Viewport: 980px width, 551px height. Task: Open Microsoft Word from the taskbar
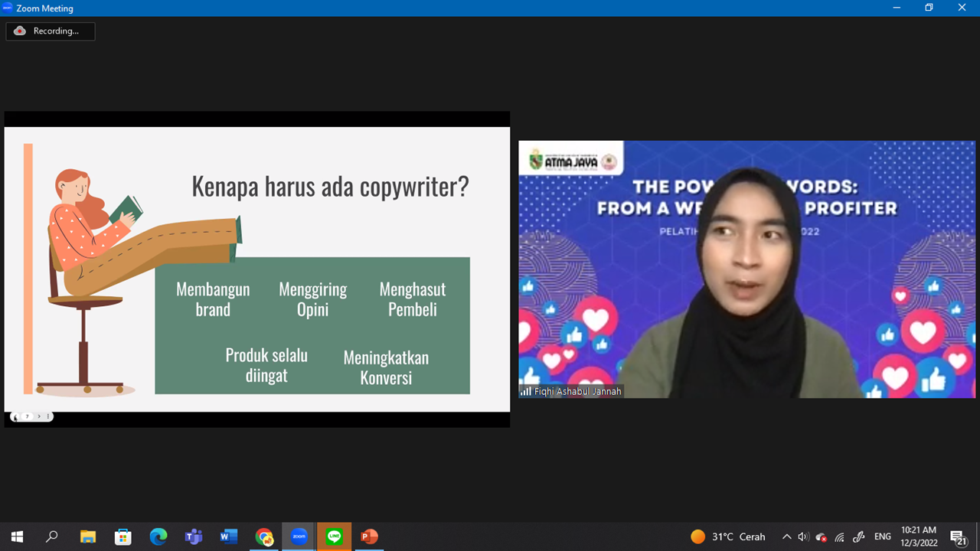pos(228,536)
